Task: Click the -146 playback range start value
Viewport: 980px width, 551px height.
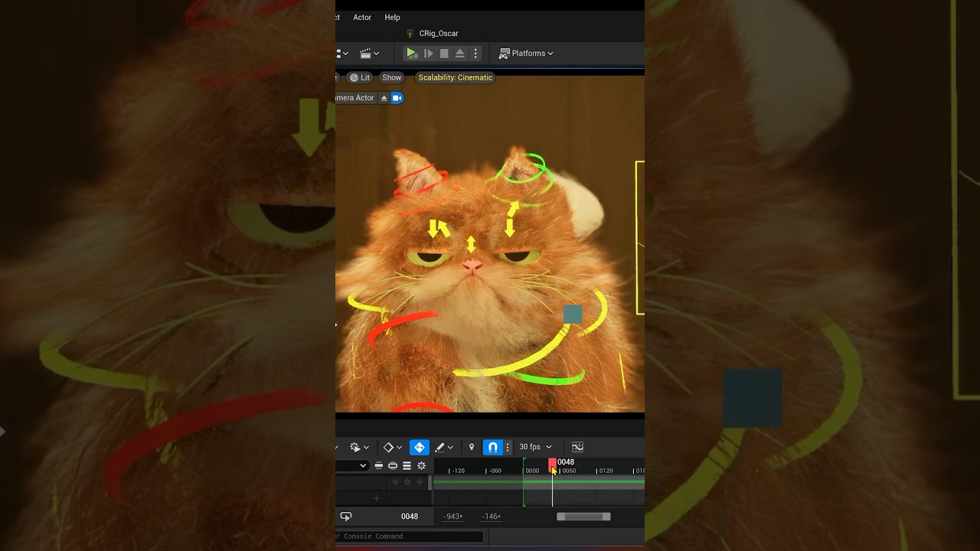Action: 491,517
